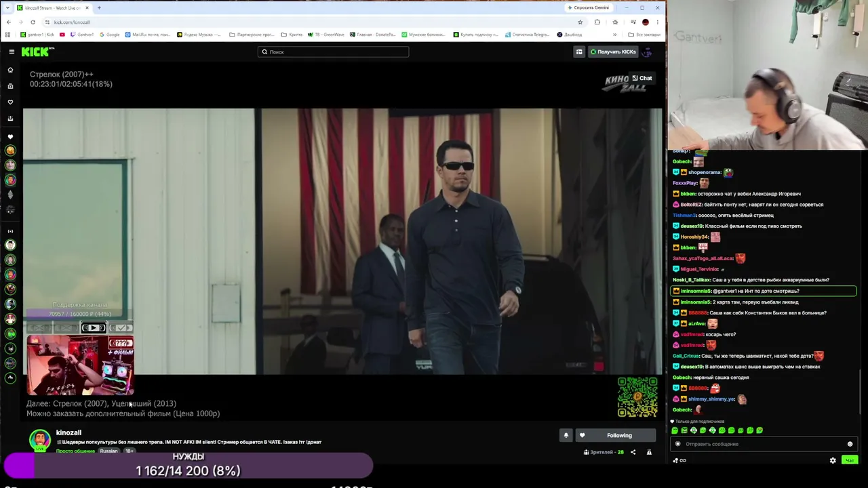This screenshot has height=488, width=868.
Task: Click the following heart icon in sidebar
Action: pyautogui.click(x=10, y=102)
